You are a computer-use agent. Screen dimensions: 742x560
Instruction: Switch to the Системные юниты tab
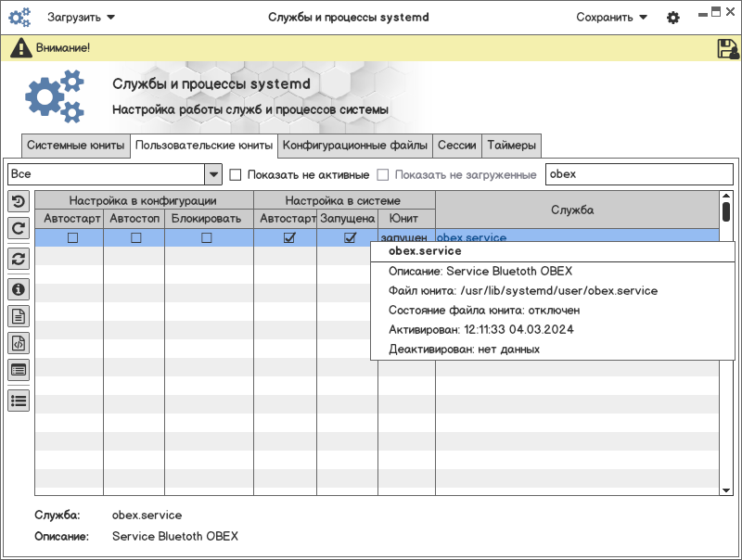click(x=75, y=146)
